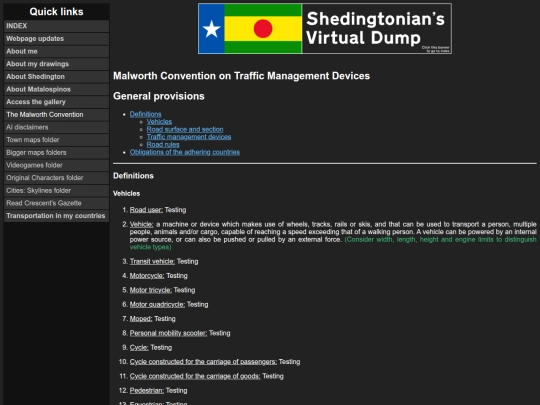
Task: Click the Quick links heading
Action: pos(56,12)
